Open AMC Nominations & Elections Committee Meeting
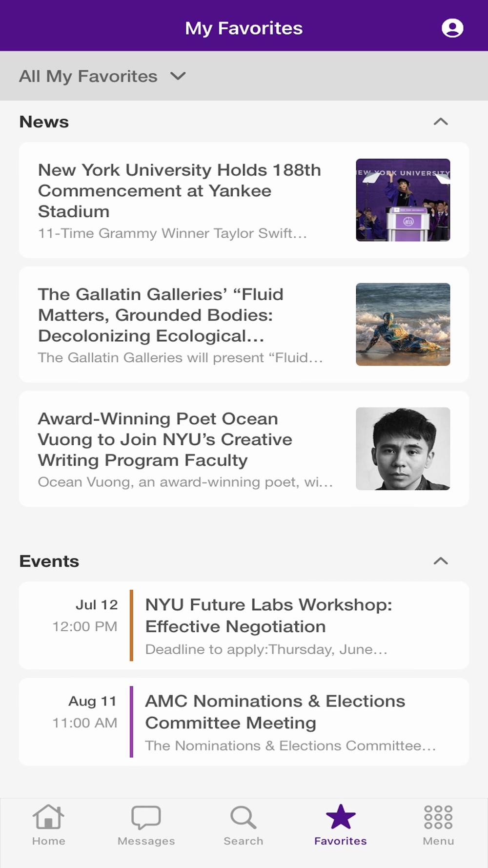Viewport: 488px width, 868px height. tap(275, 712)
